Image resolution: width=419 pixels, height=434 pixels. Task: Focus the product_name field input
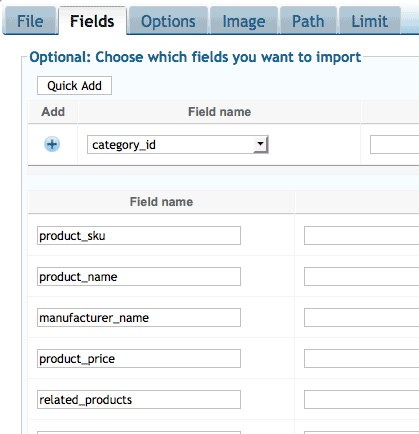(139, 277)
